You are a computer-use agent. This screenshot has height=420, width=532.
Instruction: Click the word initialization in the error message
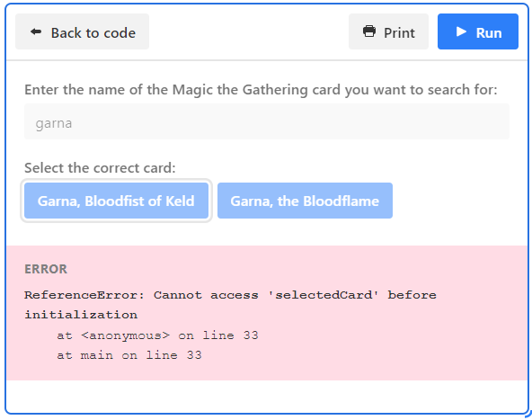click(x=81, y=315)
